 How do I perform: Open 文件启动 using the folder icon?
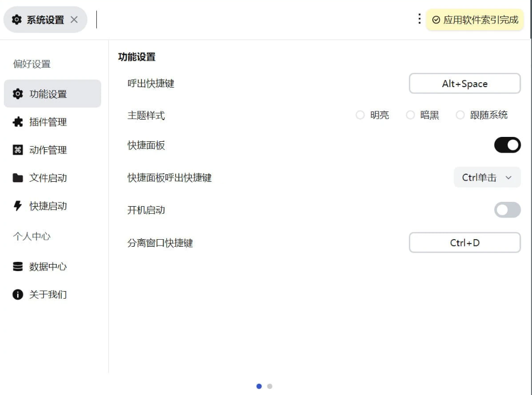click(17, 178)
